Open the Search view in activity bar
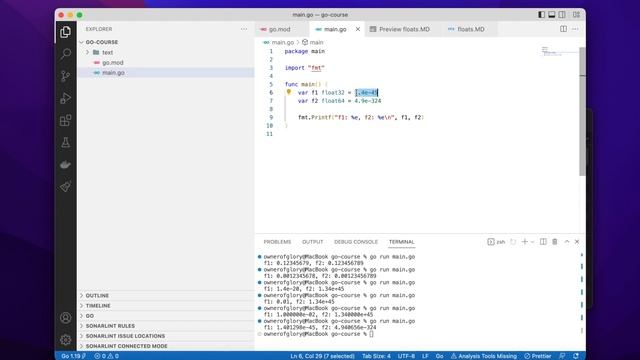 (65, 54)
